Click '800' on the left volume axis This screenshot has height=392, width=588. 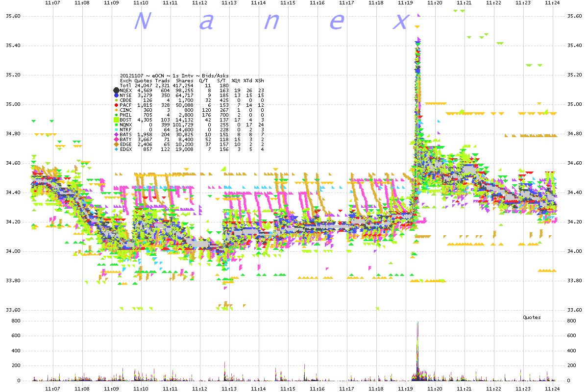click(15, 321)
